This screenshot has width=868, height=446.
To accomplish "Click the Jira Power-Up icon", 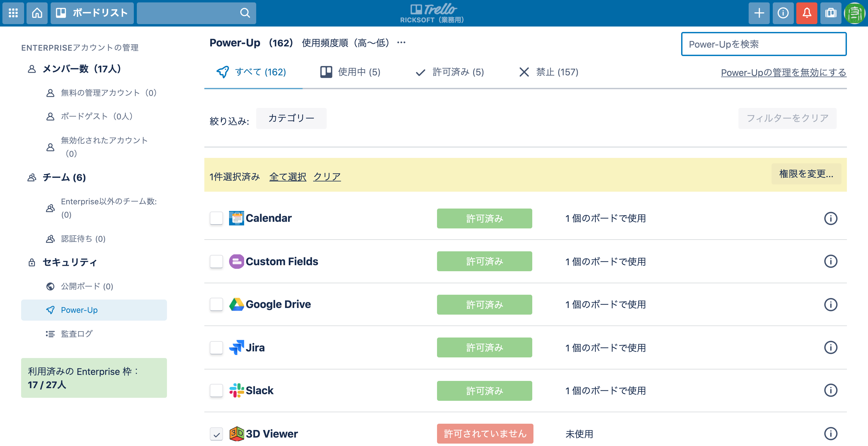I will click(x=237, y=348).
